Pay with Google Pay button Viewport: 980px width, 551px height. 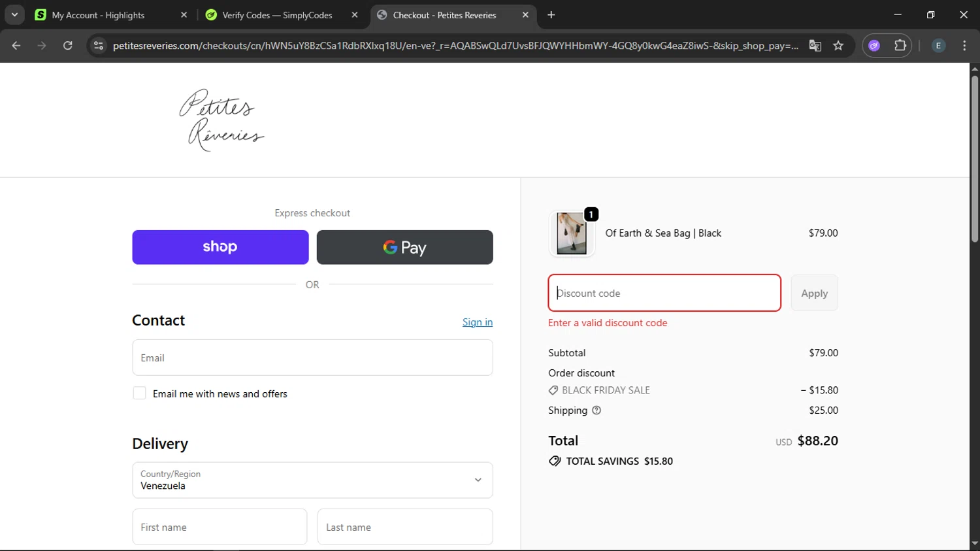click(x=404, y=247)
